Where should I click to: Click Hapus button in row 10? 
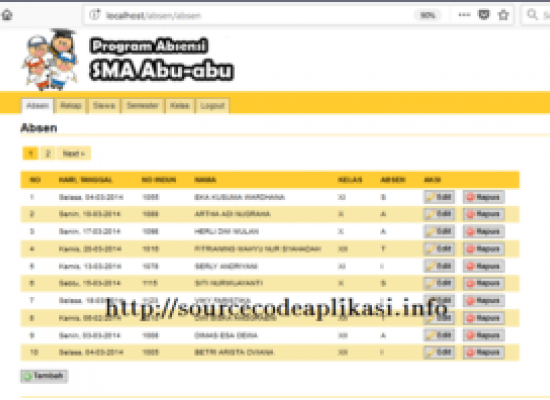point(484,352)
